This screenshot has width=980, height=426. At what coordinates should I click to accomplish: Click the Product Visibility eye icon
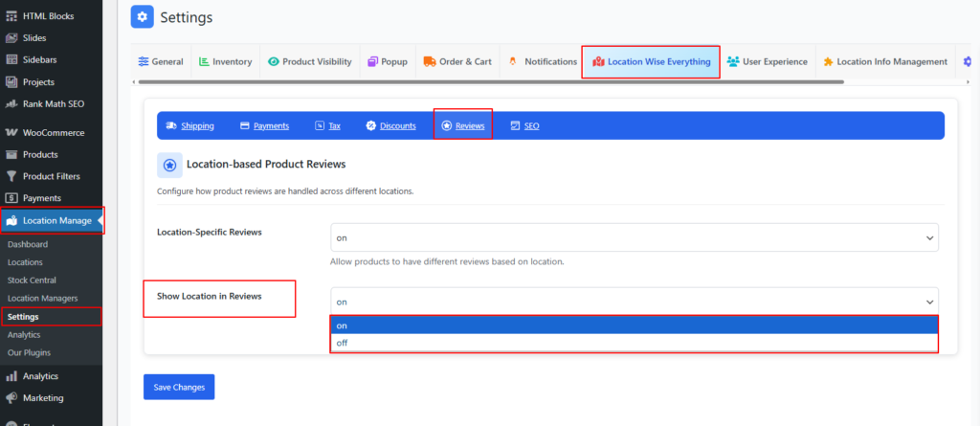(274, 62)
